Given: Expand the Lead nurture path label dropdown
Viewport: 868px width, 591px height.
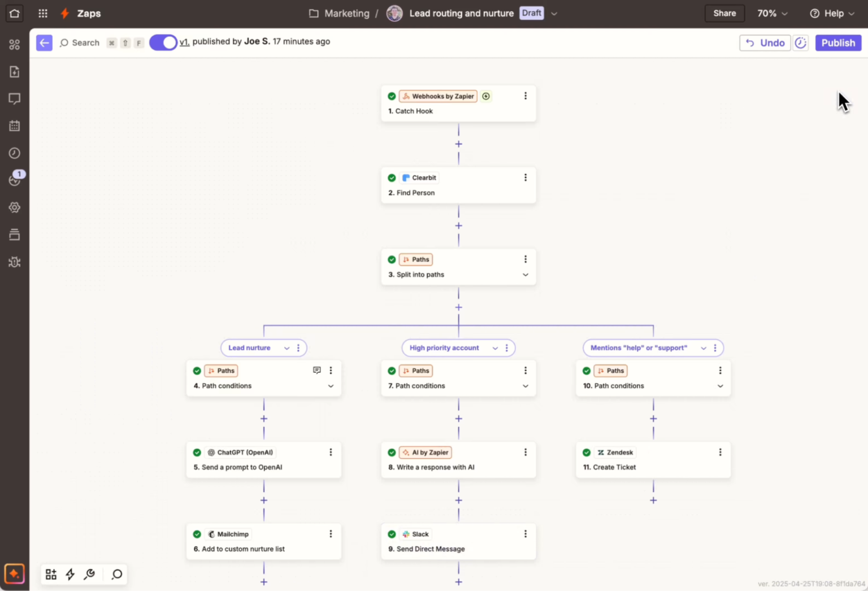Looking at the screenshot, I should tap(287, 348).
